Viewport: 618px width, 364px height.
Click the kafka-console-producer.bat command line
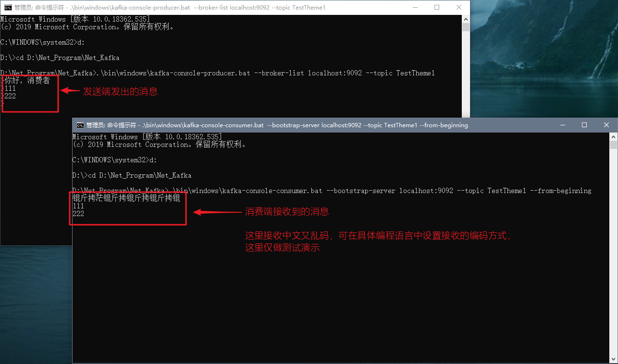[x=218, y=73]
